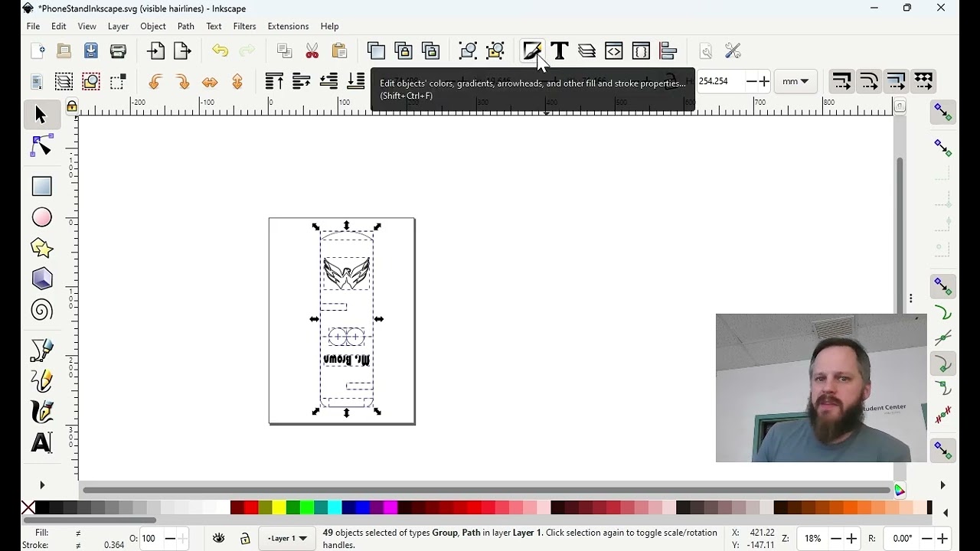
Task: Increase canvas rotation with plus
Action: (x=942, y=539)
